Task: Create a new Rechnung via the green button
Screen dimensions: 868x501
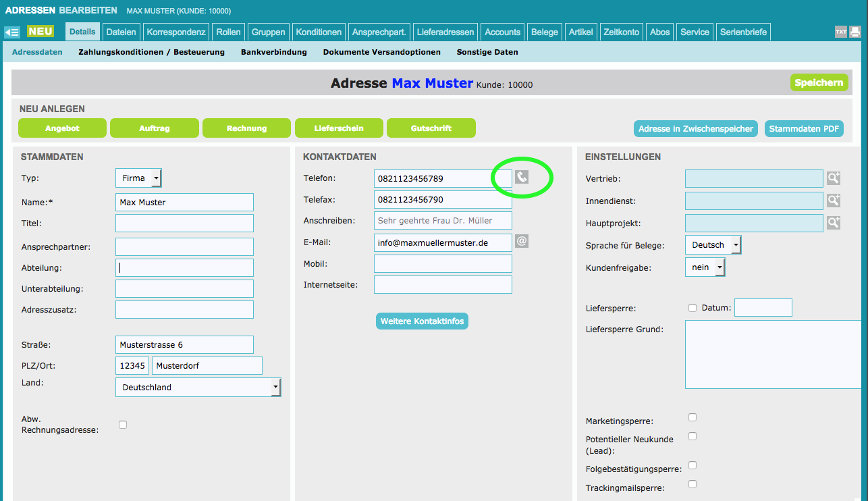Action: point(246,128)
